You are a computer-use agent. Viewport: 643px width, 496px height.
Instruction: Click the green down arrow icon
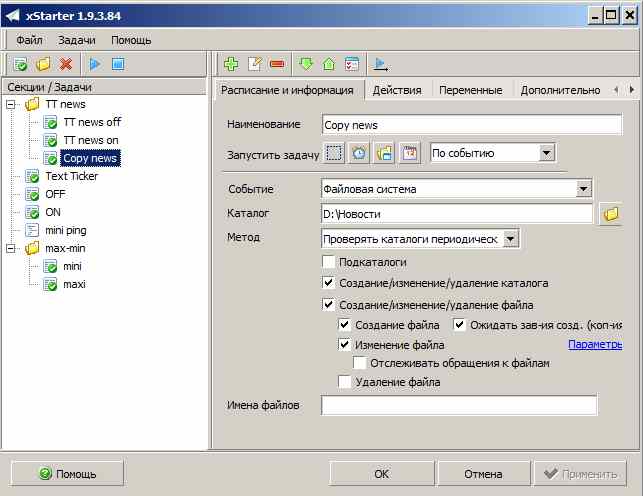(306, 64)
